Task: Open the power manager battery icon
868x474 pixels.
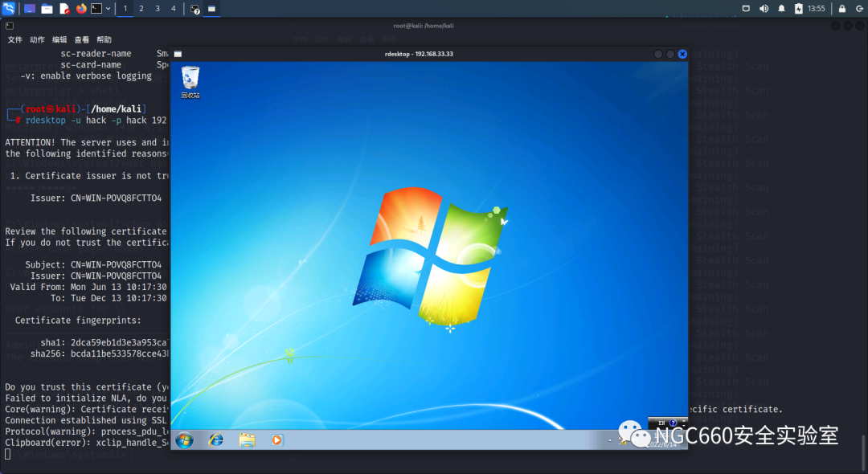Action: click(x=798, y=8)
